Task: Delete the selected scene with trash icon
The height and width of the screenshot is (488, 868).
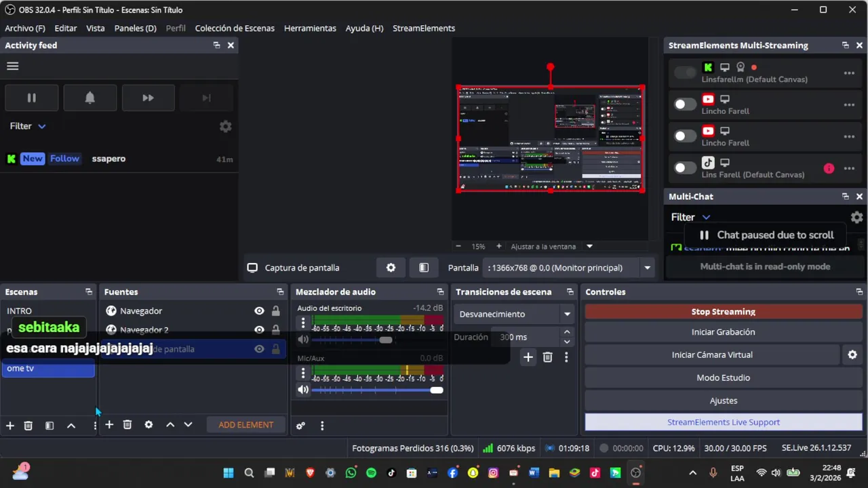Action: point(28,426)
